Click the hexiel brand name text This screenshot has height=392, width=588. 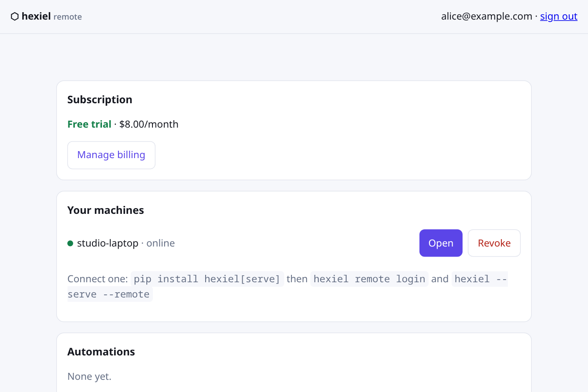coord(36,16)
